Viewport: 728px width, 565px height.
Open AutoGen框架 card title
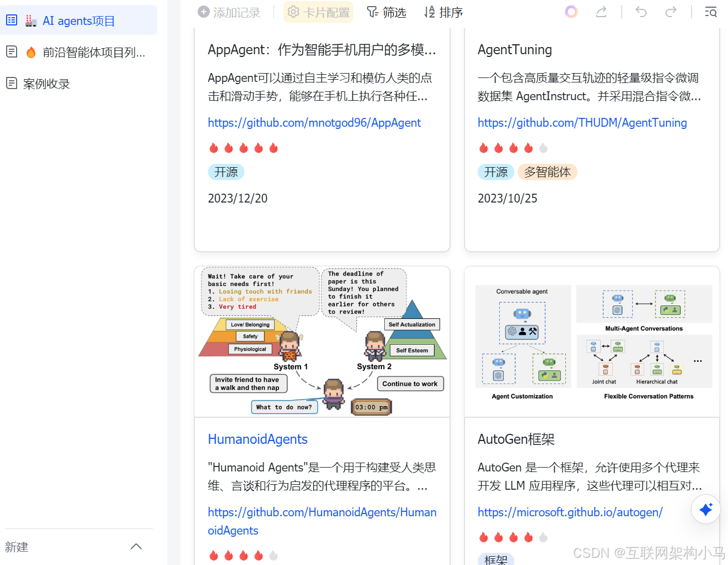coord(516,439)
